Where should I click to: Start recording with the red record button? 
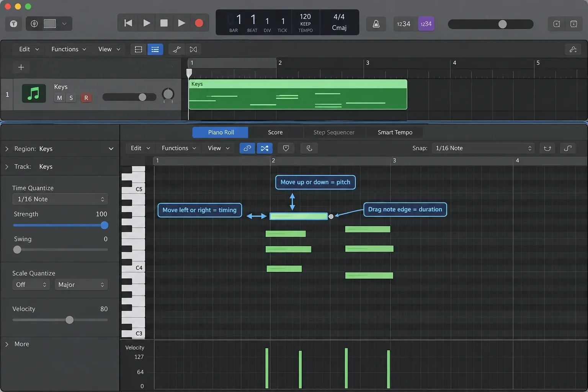pyautogui.click(x=199, y=23)
